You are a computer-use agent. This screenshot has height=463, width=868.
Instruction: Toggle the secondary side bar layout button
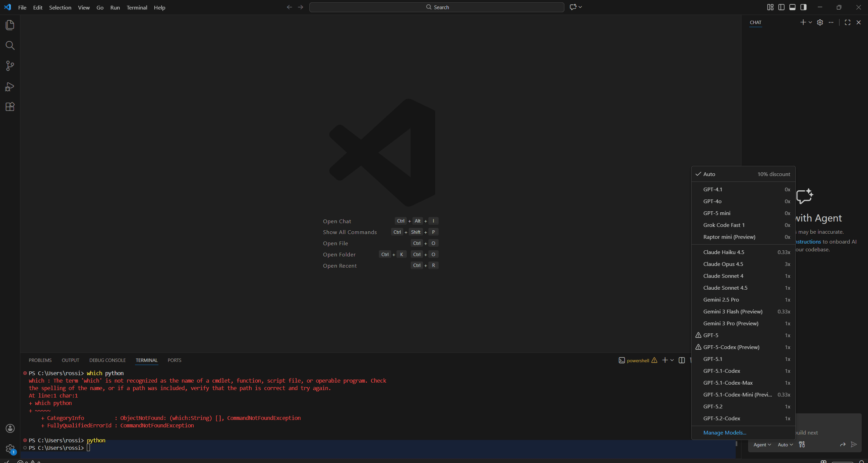point(804,7)
